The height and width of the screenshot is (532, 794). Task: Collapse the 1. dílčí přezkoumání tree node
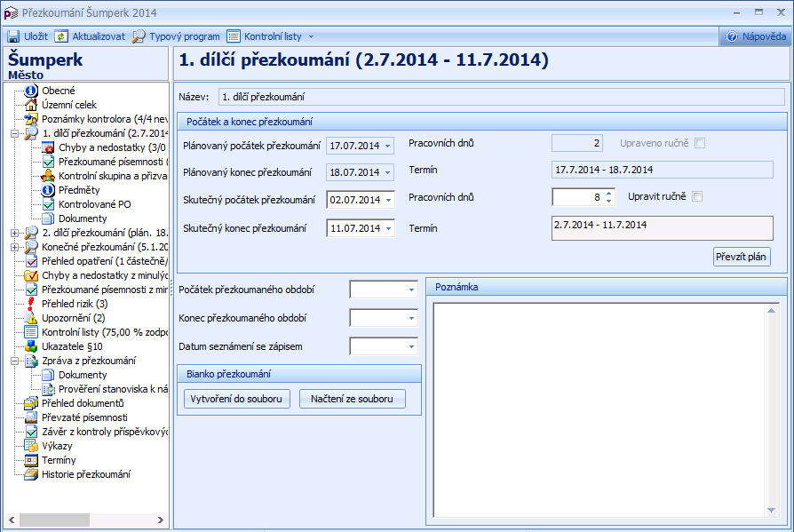(x=15, y=133)
